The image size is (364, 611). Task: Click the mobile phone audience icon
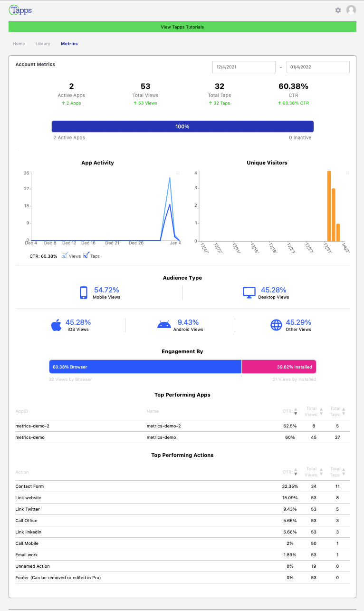[x=84, y=293]
